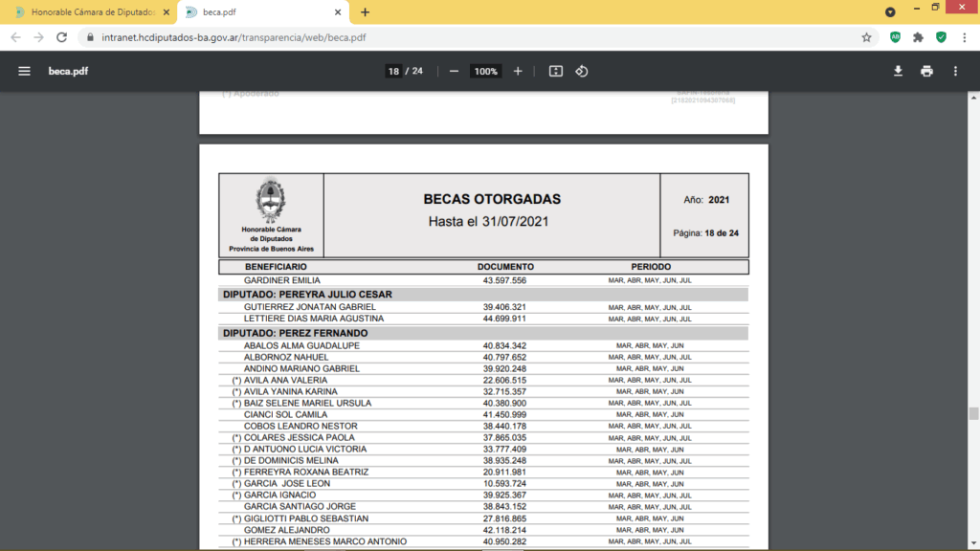Zoom out the PDF with minus icon
Screen dimensions: 980x551
[454, 71]
